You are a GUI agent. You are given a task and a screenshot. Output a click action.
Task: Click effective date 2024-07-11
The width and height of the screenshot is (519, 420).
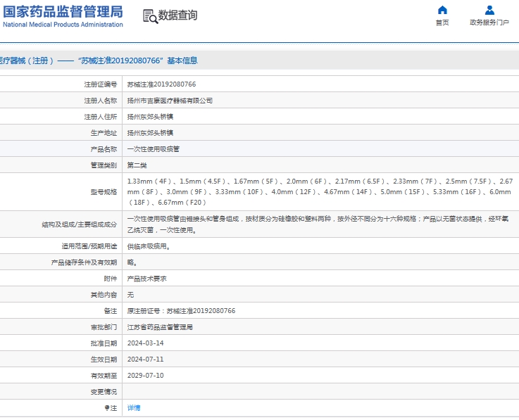(x=145, y=359)
